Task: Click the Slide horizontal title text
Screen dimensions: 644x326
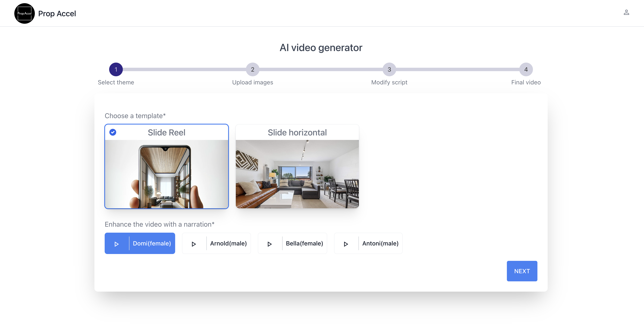Action: coord(297,132)
